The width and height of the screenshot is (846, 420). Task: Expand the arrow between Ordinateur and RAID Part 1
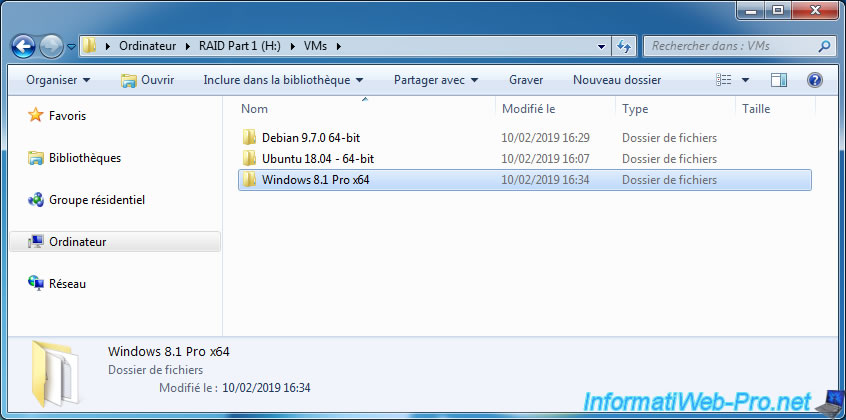click(187, 46)
